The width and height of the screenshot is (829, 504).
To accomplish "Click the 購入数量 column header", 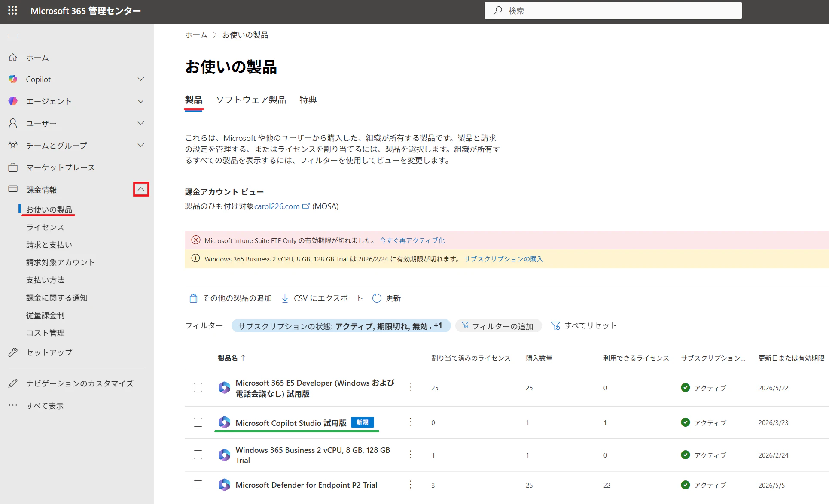I will click(x=539, y=358).
